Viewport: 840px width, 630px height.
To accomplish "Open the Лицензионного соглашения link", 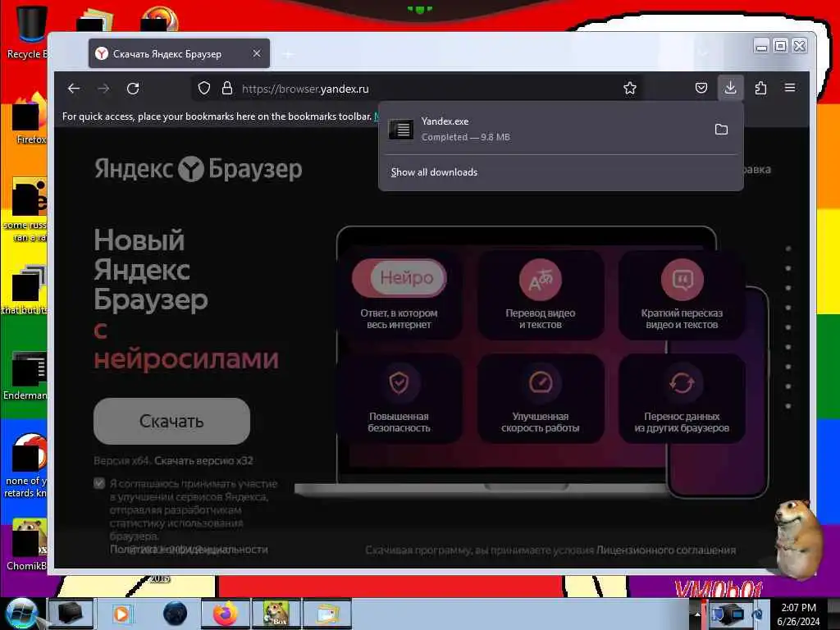I will [x=666, y=550].
